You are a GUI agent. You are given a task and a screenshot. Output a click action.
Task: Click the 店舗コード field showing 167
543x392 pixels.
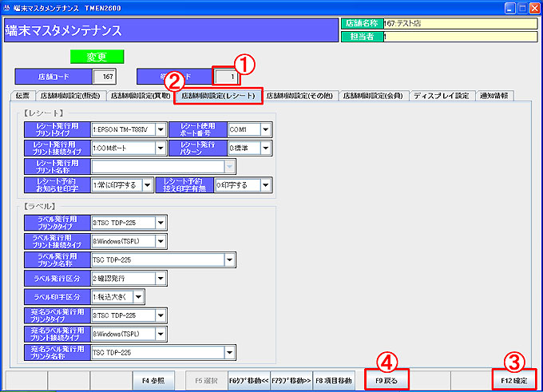(x=104, y=77)
